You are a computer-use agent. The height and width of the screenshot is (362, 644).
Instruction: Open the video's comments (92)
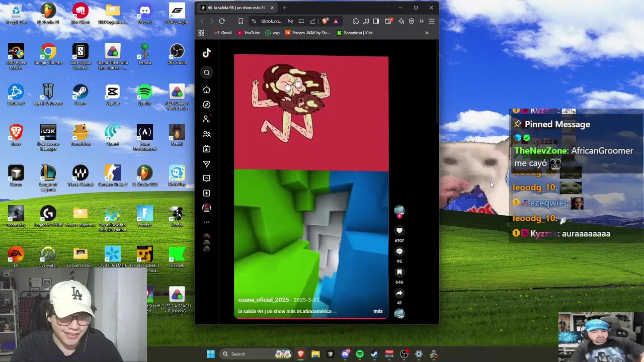click(x=399, y=251)
